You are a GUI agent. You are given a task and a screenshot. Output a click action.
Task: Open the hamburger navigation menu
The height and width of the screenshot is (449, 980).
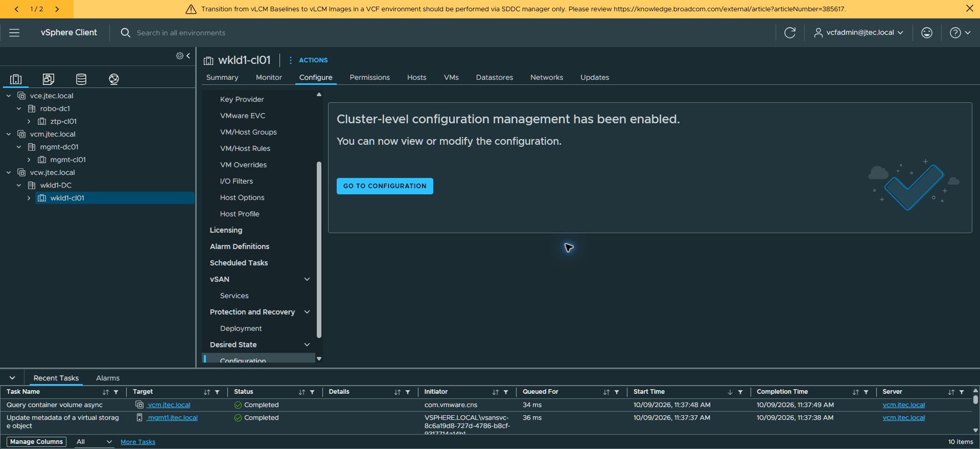tap(14, 33)
